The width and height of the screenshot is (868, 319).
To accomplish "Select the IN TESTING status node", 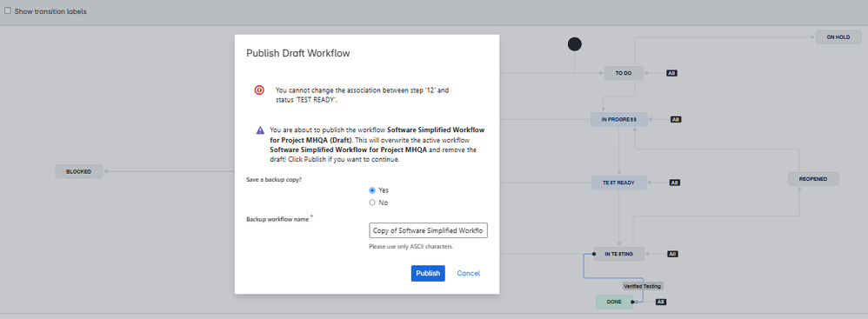I will (619, 254).
